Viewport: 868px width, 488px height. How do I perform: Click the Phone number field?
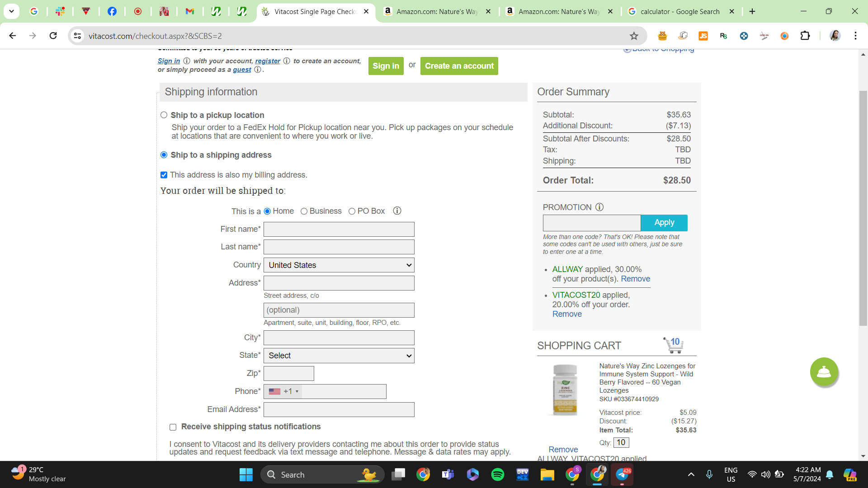tap(344, 391)
